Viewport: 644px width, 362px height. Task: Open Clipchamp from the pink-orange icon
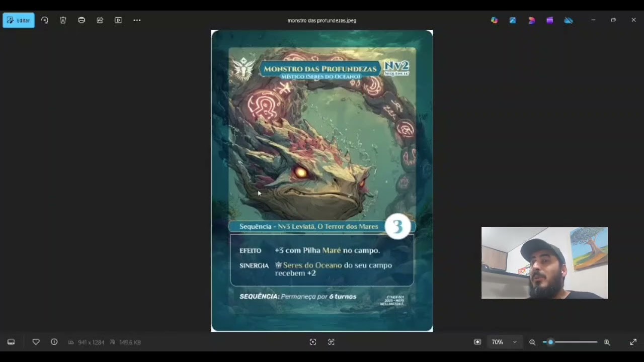click(531, 20)
